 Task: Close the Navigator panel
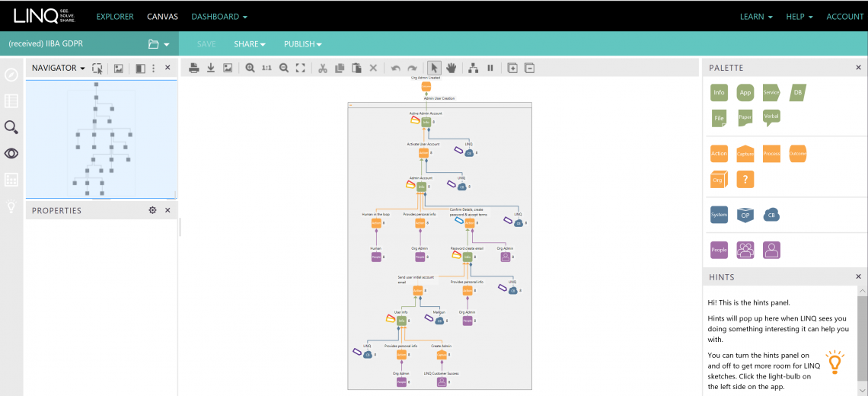click(168, 68)
